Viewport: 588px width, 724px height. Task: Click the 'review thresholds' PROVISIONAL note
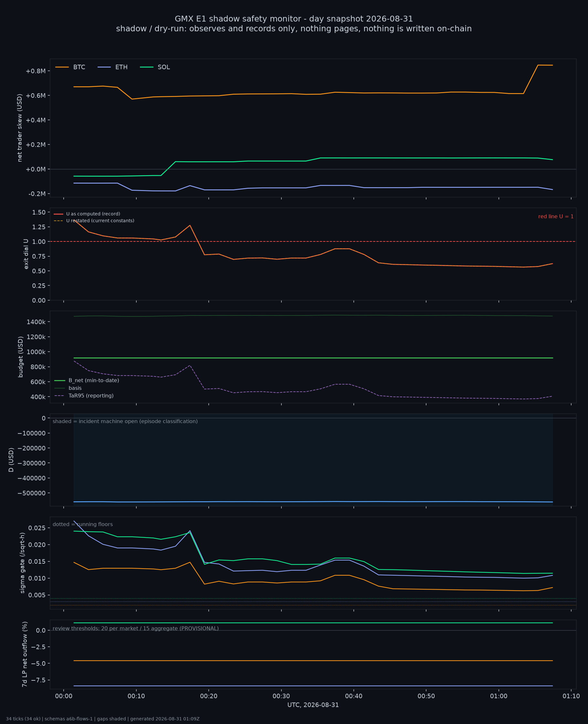[135, 628]
